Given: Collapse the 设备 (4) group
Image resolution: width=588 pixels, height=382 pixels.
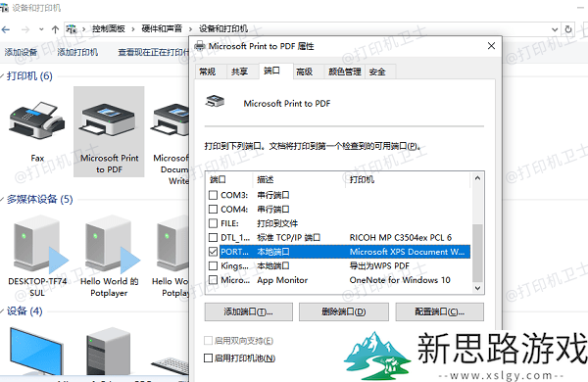Looking at the screenshot, I should pos(2,311).
